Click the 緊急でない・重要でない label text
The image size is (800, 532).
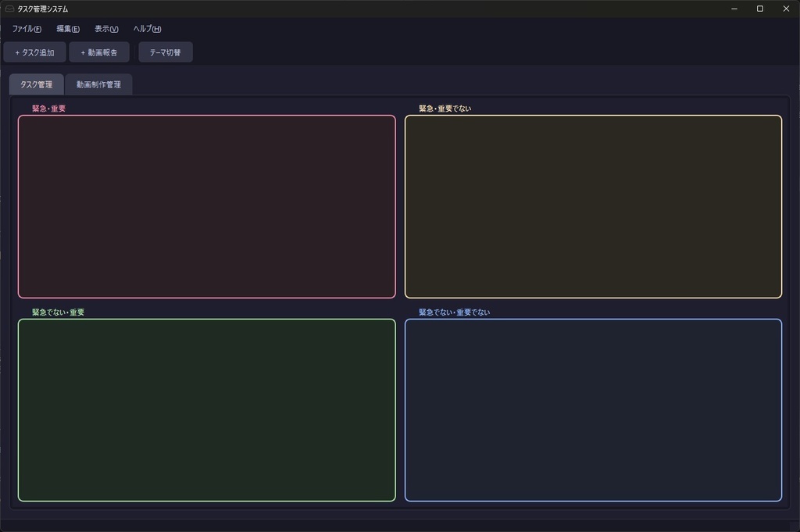(454, 312)
